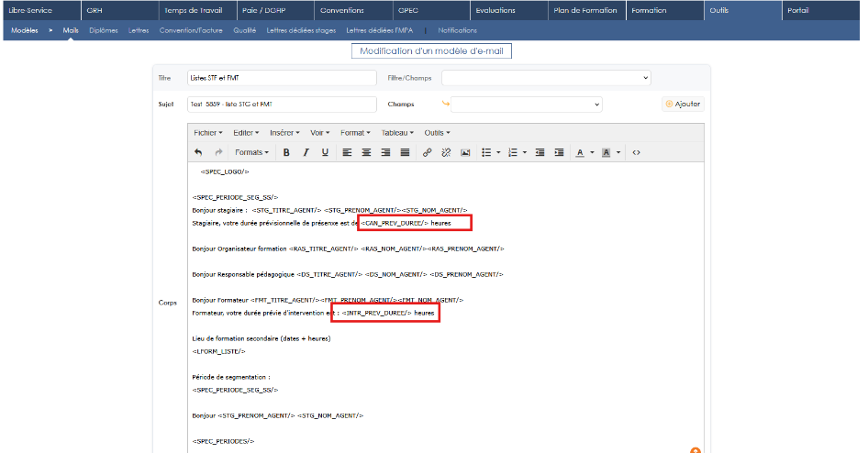The image size is (868, 453).
Task: Click the Ajouter button
Action: tap(683, 104)
